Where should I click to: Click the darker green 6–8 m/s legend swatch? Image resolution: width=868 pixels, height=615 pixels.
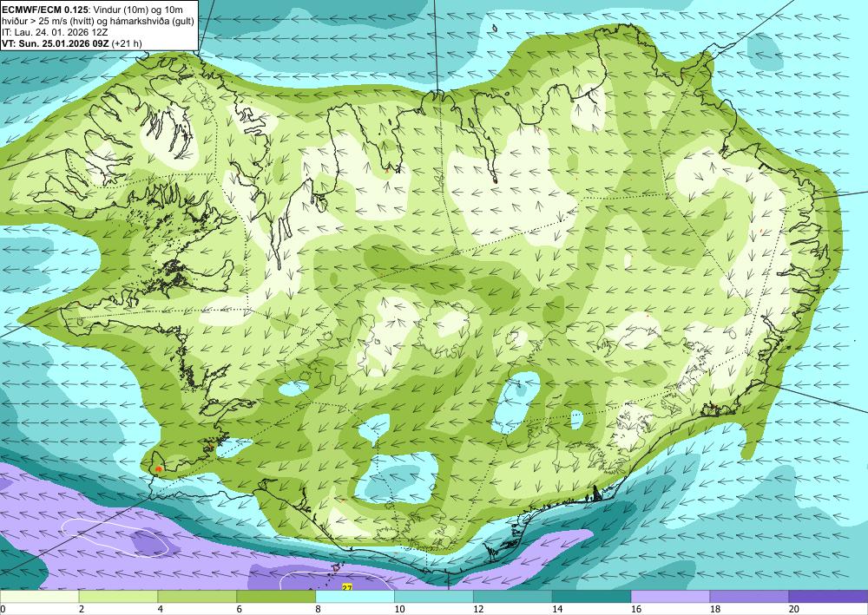(276, 597)
